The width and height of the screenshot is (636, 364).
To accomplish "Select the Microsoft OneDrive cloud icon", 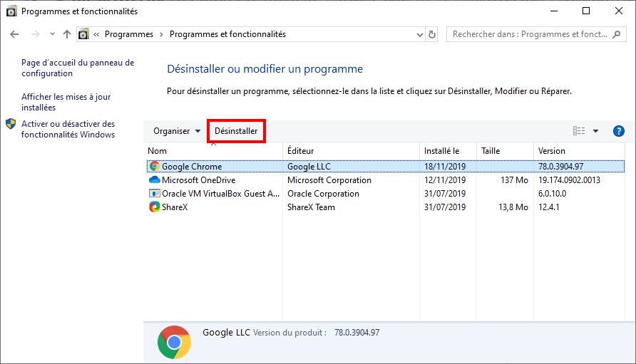I will click(155, 180).
